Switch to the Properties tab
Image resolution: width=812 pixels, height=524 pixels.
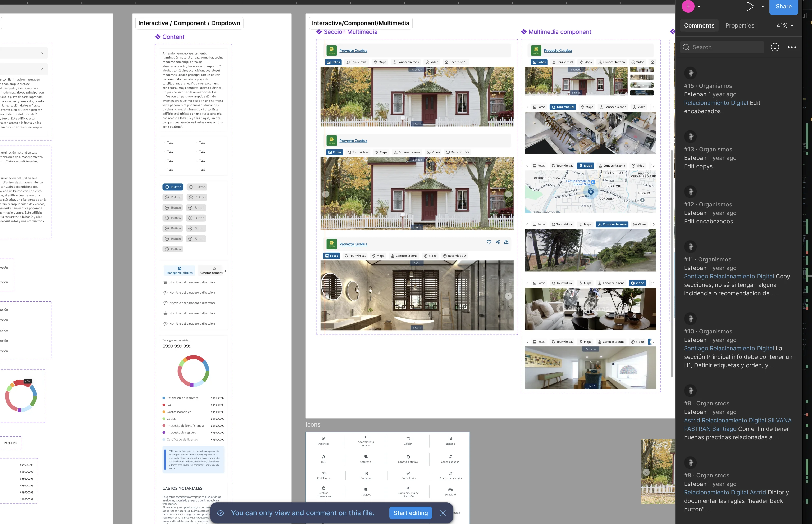740,25
